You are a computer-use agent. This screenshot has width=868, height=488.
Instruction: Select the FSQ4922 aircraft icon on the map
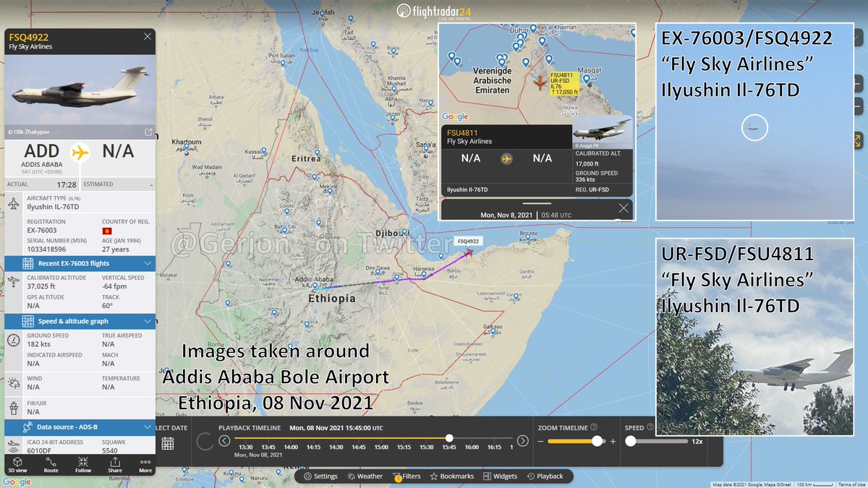click(x=469, y=252)
